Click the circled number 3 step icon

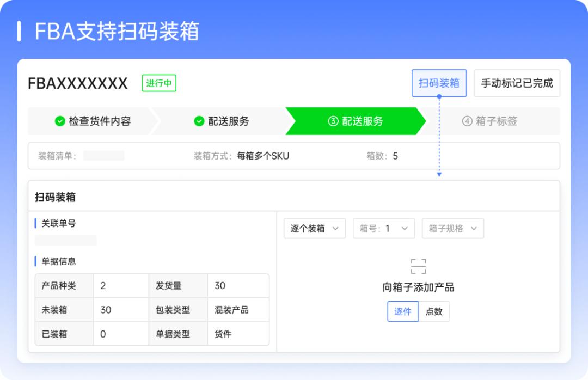(333, 121)
